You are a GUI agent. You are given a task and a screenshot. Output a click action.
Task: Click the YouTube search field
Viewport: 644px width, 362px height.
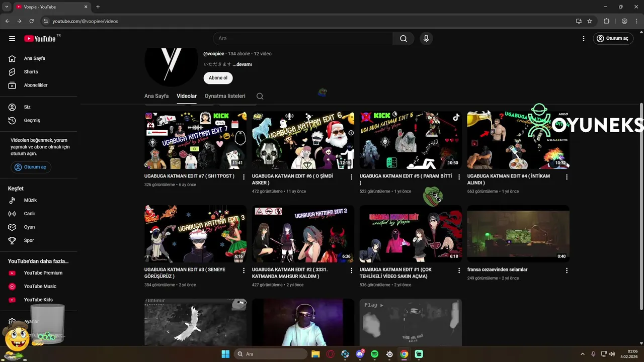point(303,39)
